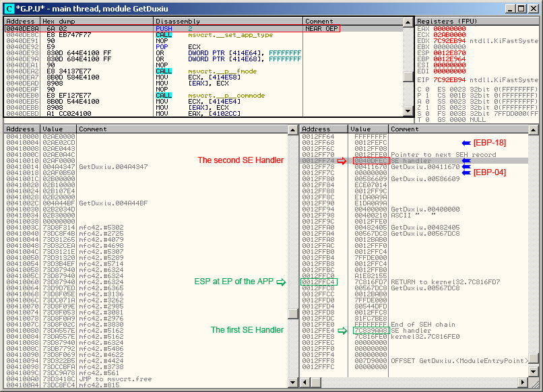Image resolution: width=543 pixels, height=392 pixels.
Task: Click the stack pane scroll-down arrow
Action: tap(534, 372)
